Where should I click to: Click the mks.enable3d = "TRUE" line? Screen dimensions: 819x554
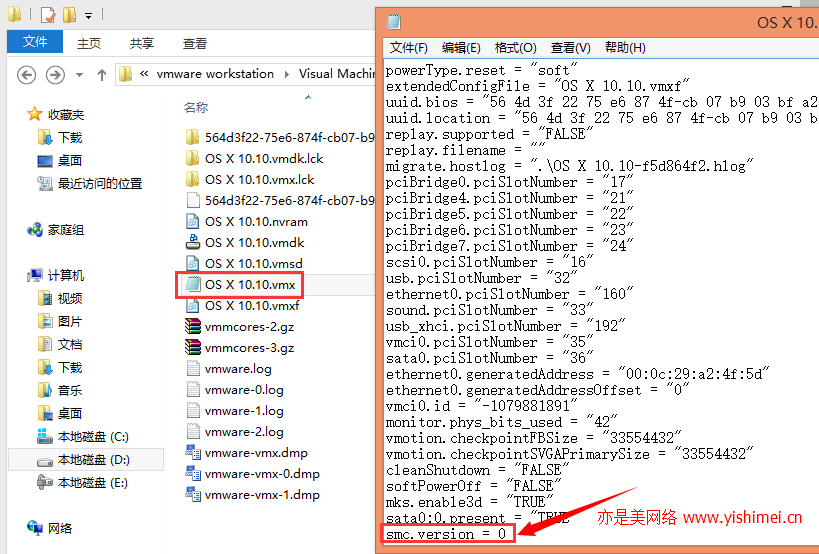469,502
